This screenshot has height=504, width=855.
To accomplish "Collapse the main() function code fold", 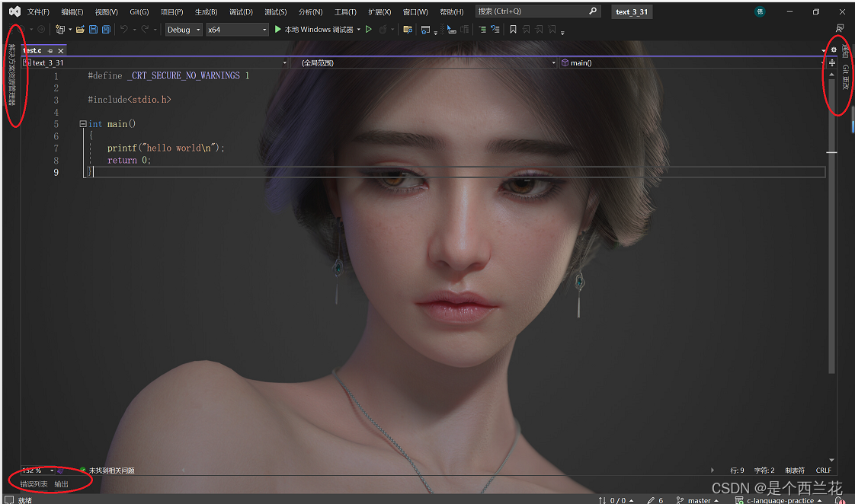I will pos(83,123).
